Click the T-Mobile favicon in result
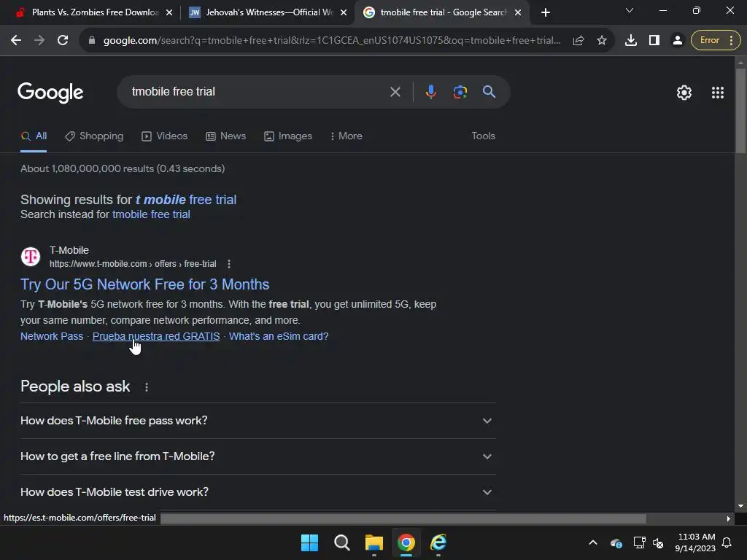Screen dimensions: 747x560 point(31,257)
